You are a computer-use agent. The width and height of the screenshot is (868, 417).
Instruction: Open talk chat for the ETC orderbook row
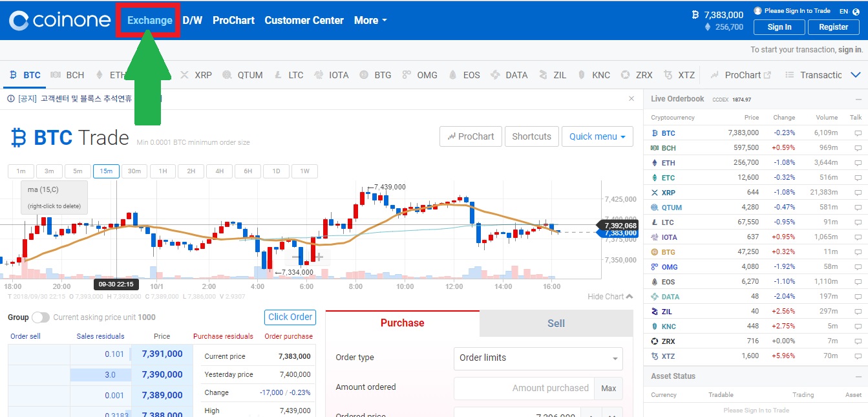tap(858, 178)
